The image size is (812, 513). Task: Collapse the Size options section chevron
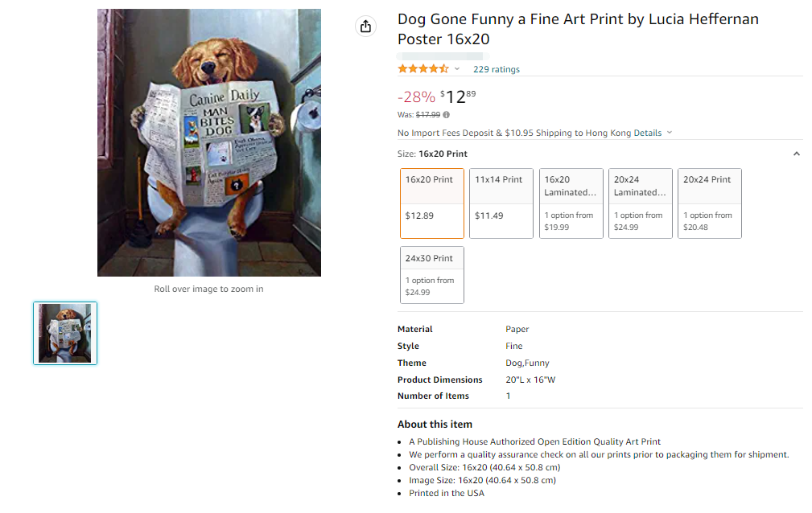796,154
